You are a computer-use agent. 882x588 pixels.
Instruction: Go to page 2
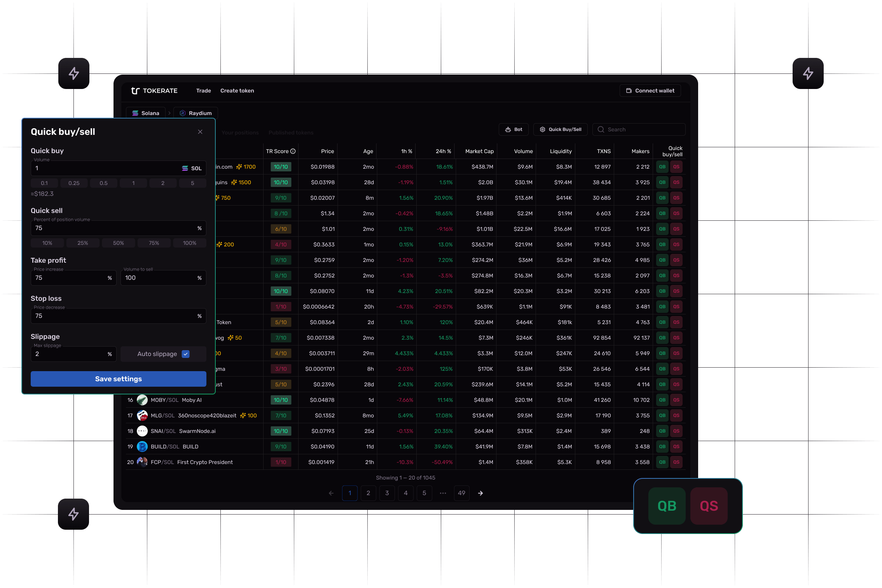pos(369,493)
